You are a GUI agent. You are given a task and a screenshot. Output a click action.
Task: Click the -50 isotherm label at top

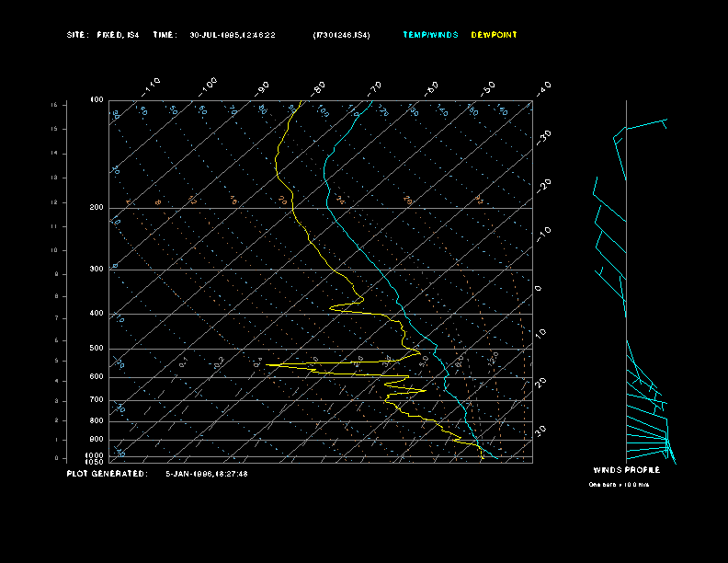(x=487, y=88)
